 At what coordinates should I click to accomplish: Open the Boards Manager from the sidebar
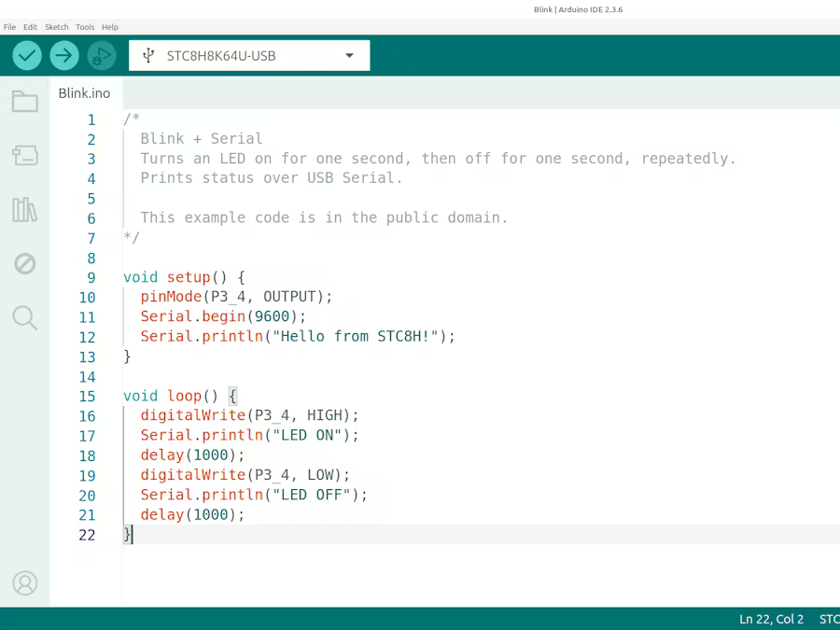(x=25, y=156)
